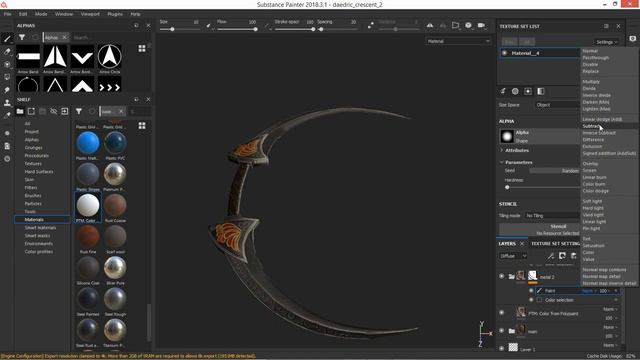The image size is (640, 360).
Task: Click the material sphere properties icon
Action: (x=515, y=91)
